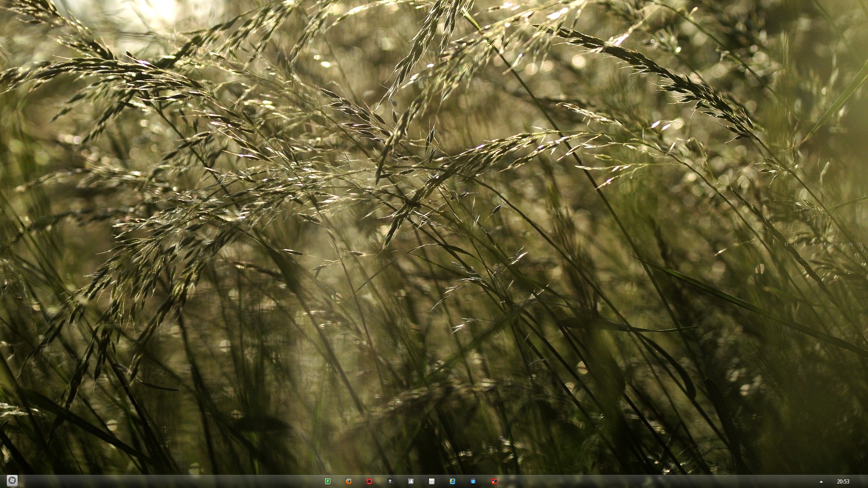Click the Show Desktop strip beside the clock

coord(865,482)
